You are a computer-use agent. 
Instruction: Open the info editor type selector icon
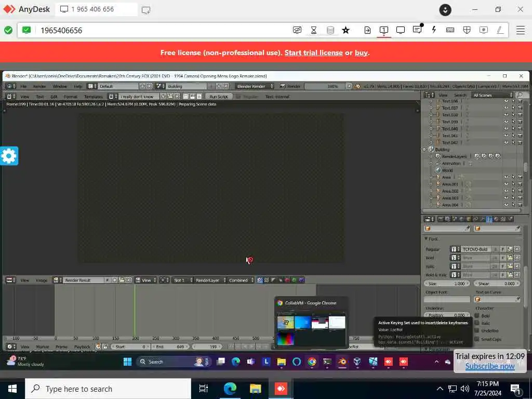[11, 86]
